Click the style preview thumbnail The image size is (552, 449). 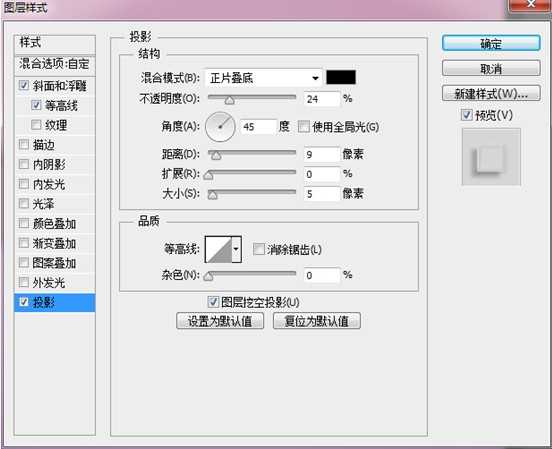click(x=491, y=157)
